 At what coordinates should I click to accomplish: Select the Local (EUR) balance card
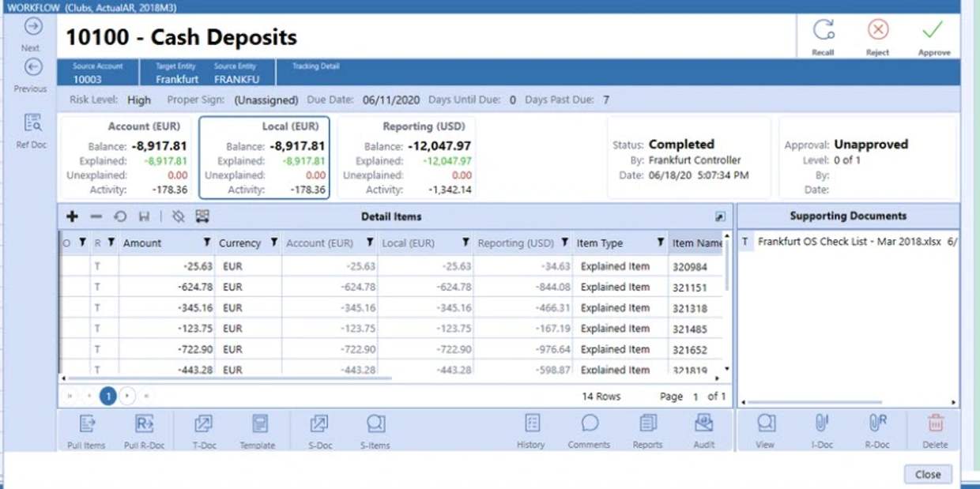264,158
